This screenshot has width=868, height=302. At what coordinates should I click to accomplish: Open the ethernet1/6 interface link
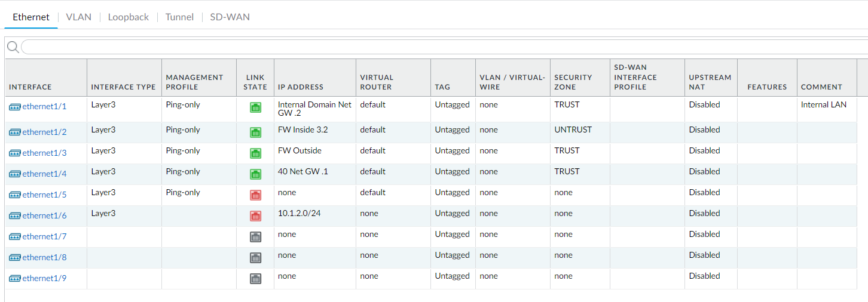pos(44,215)
